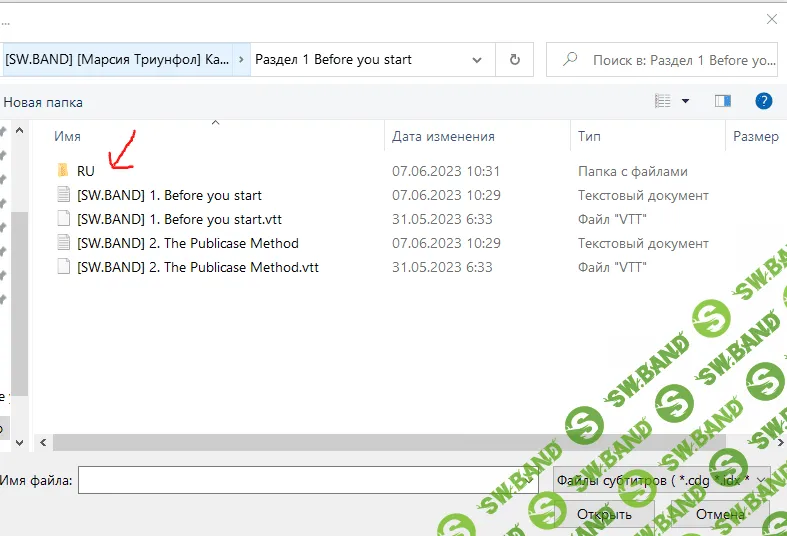The height and width of the screenshot is (536, 787).
Task: Open the help question mark icon
Action: (x=763, y=101)
